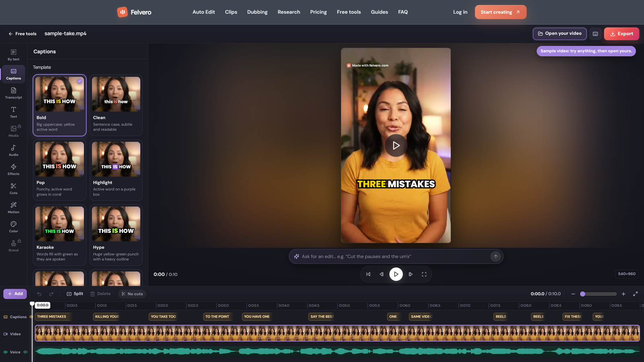
Task: Open the Effects panel
Action: 13,170
